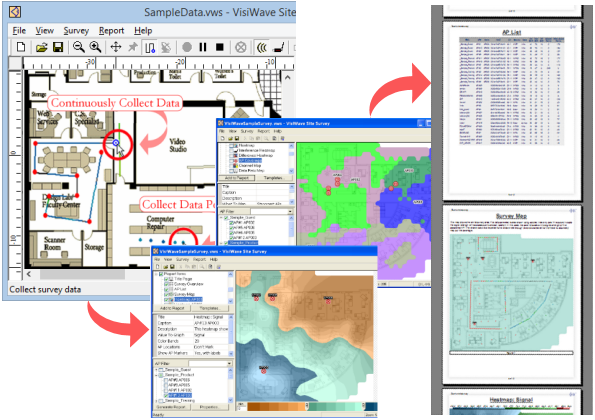The image size is (595, 420).
Task: Pause the survey data capture
Action: [x=203, y=47]
